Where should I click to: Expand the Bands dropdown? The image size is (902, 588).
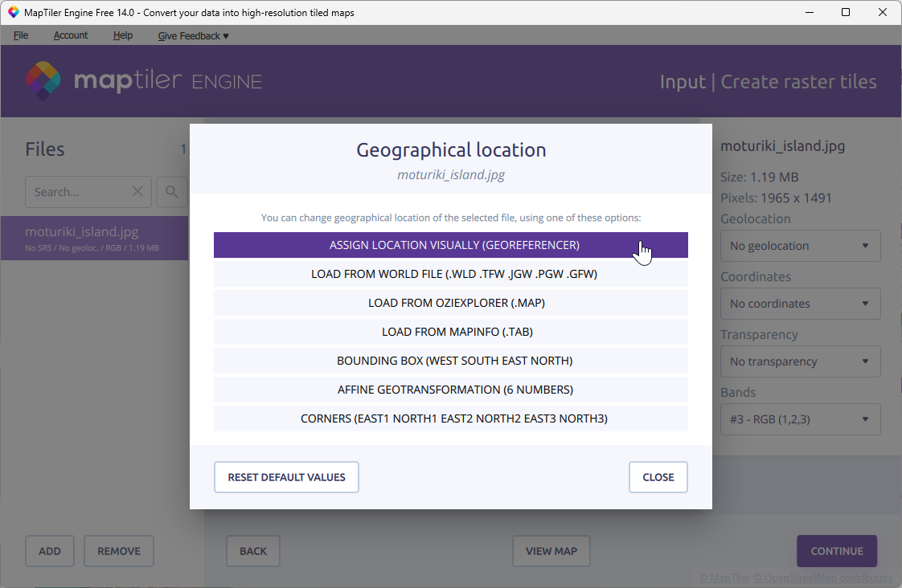[800, 419]
